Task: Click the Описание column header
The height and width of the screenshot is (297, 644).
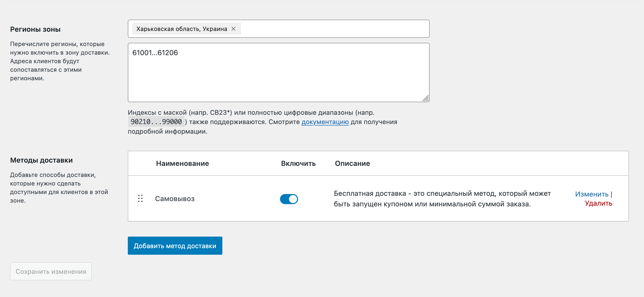Action: click(x=352, y=164)
